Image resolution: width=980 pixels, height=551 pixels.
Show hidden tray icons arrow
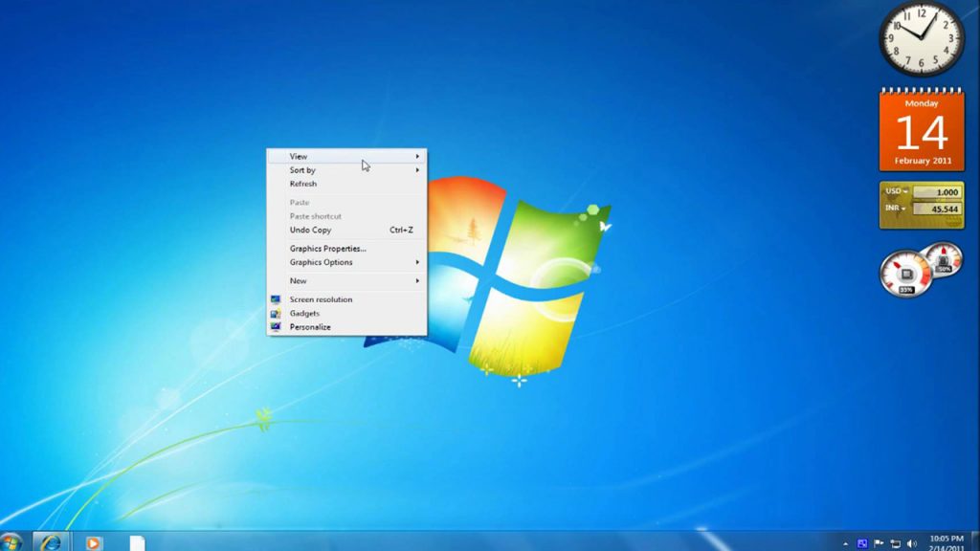[x=845, y=543]
